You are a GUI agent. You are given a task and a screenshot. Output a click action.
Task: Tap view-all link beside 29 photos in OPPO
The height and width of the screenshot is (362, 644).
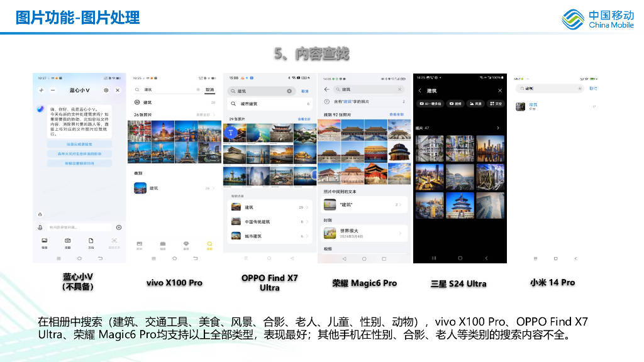[x=304, y=119]
